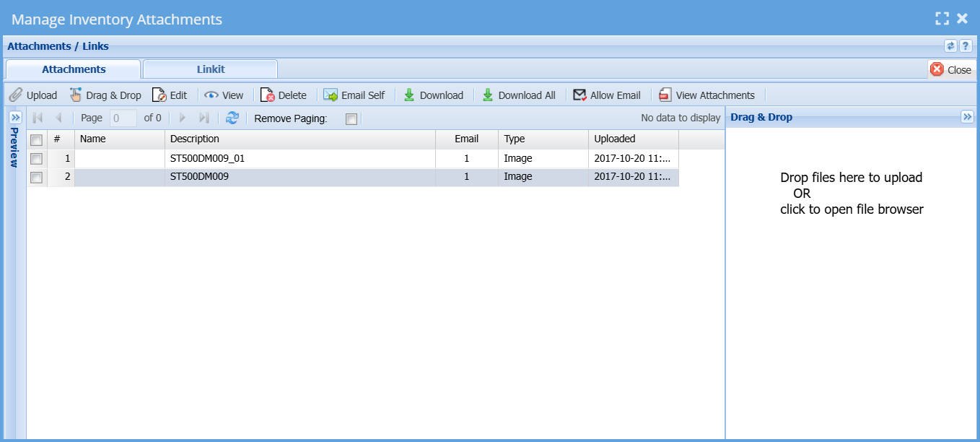Tick the select-all header checkbox
980x442 pixels.
pyautogui.click(x=37, y=140)
